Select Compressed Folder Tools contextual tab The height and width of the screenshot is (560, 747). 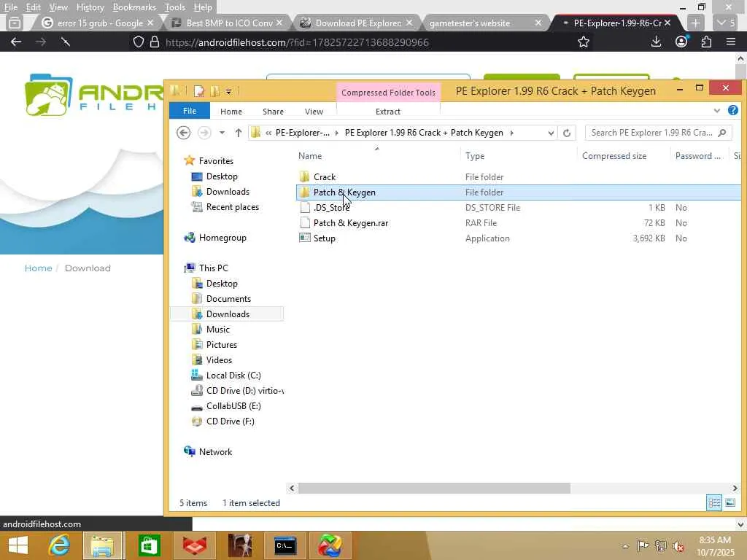coord(388,93)
